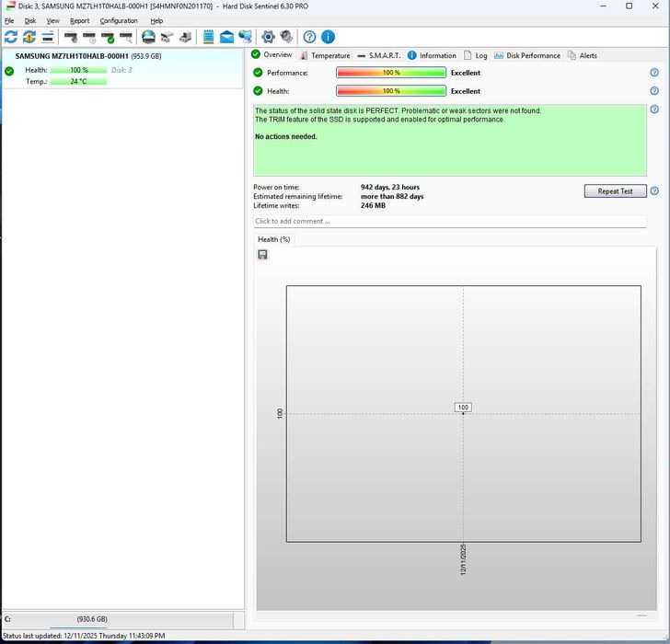Screen dimensions: 670x644
Task: Click the speaker sound toolbar icon
Action: [x=286, y=37]
